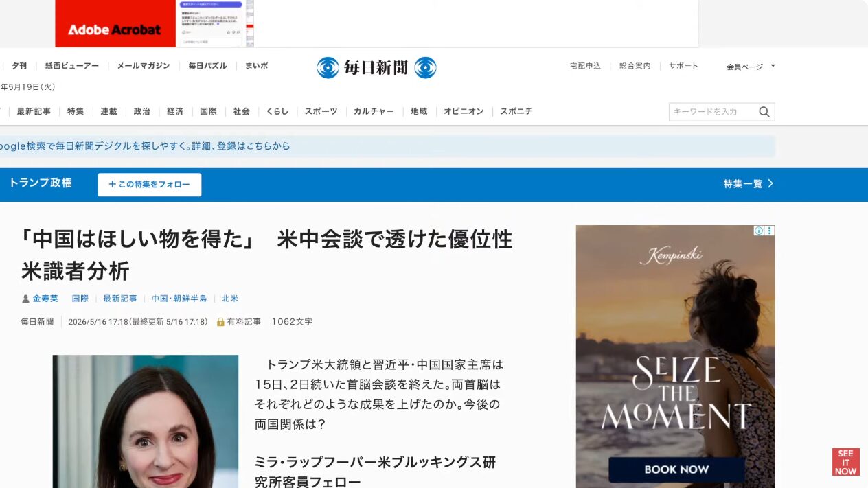Click the 毎日パズル top link
868x488 pixels.
[207, 66]
